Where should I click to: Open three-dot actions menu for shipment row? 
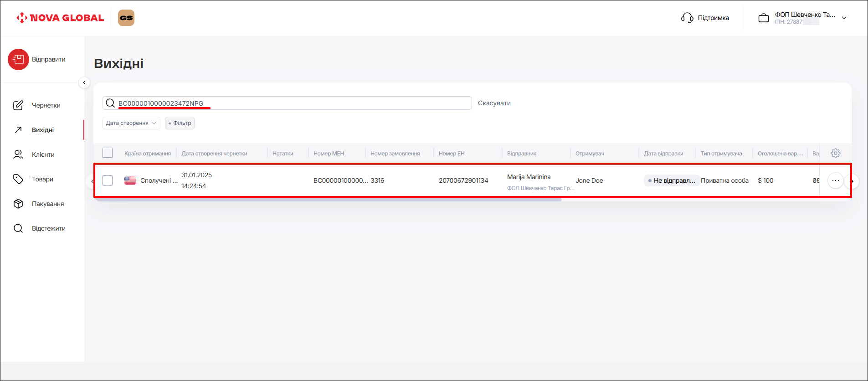coord(835,180)
